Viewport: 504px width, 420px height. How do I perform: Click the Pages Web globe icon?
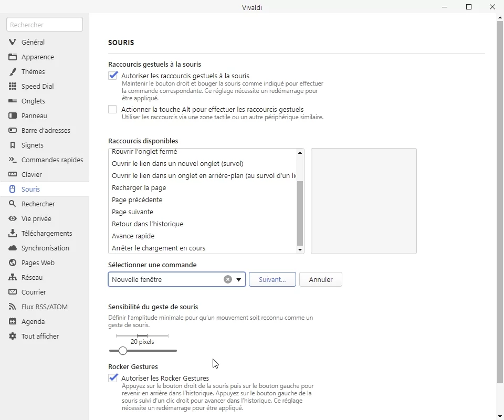12,263
